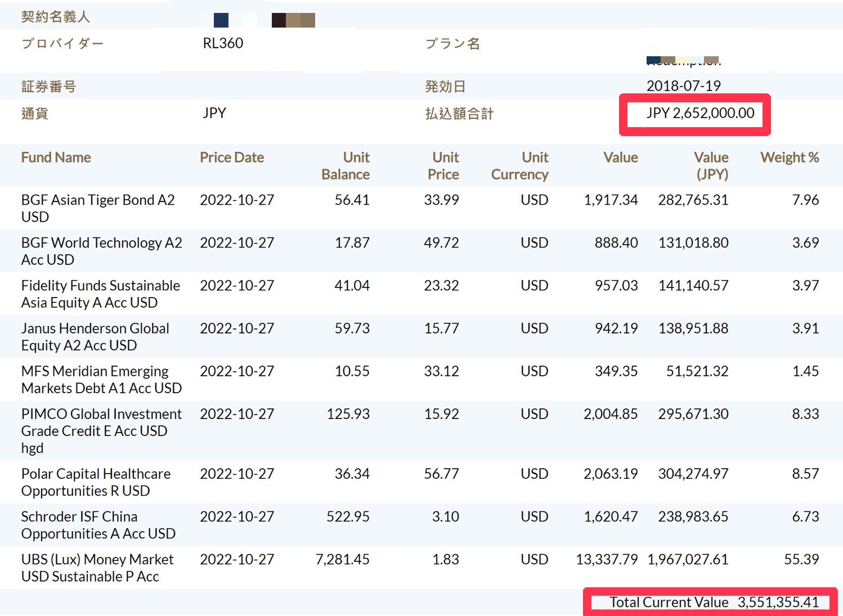Click the 1,967,027.61 JPY value cell

point(688,560)
